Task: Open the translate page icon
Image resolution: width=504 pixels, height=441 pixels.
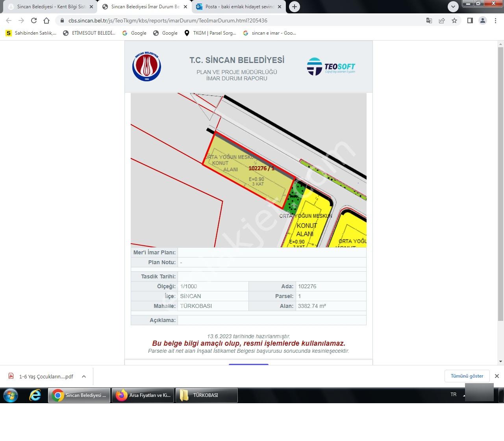Action: pos(429,20)
